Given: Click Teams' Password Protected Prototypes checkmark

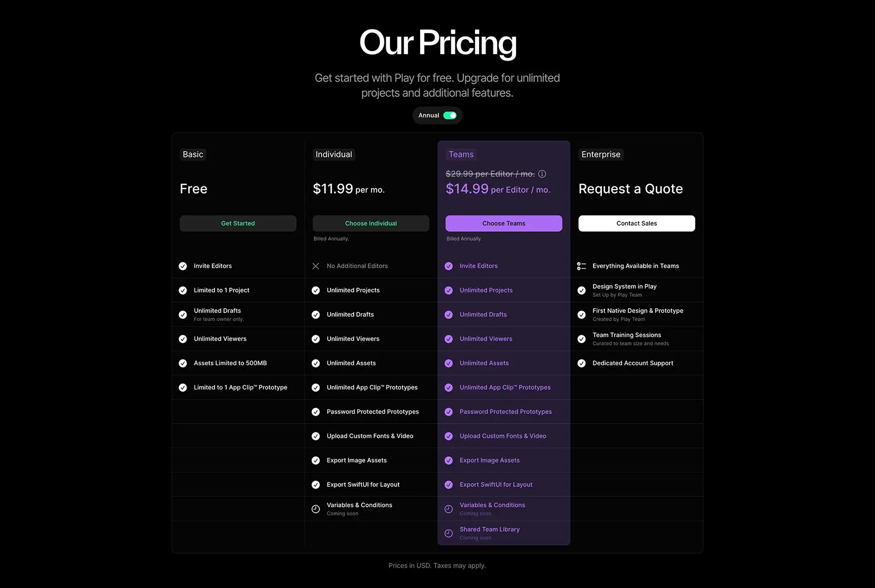Looking at the screenshot, I should click(x=449, y=412).
